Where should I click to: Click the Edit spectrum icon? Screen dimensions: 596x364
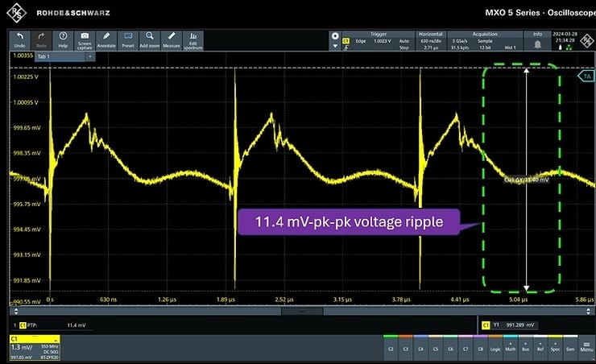click(x=193, y=40)
